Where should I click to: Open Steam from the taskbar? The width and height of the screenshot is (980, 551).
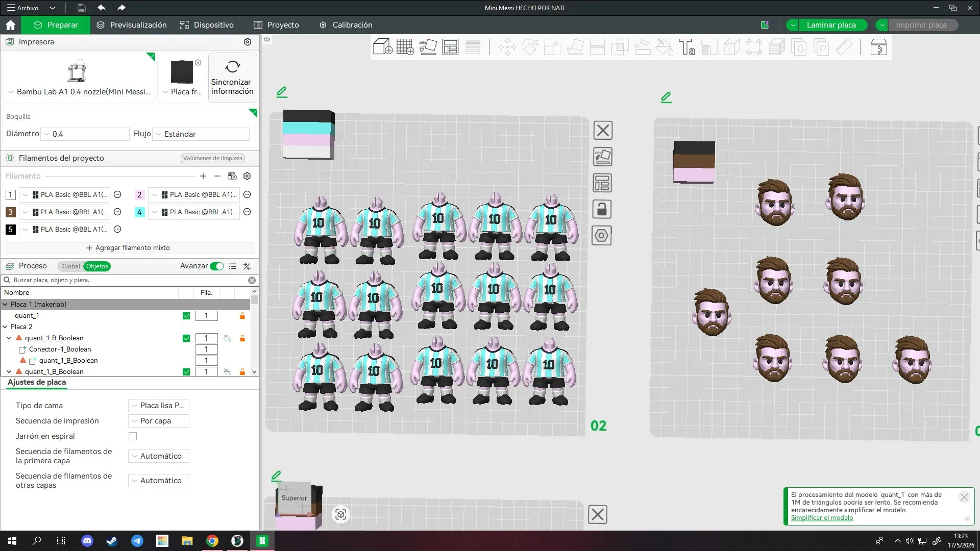coord(112,541)
